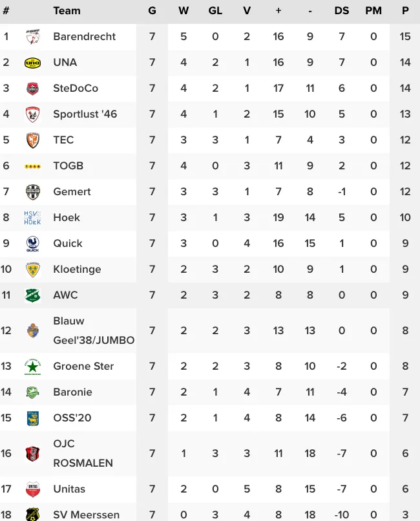Click the Sportlust '46 club crest
This screenshot has height=521, width=420.
[x=32, y=114]
